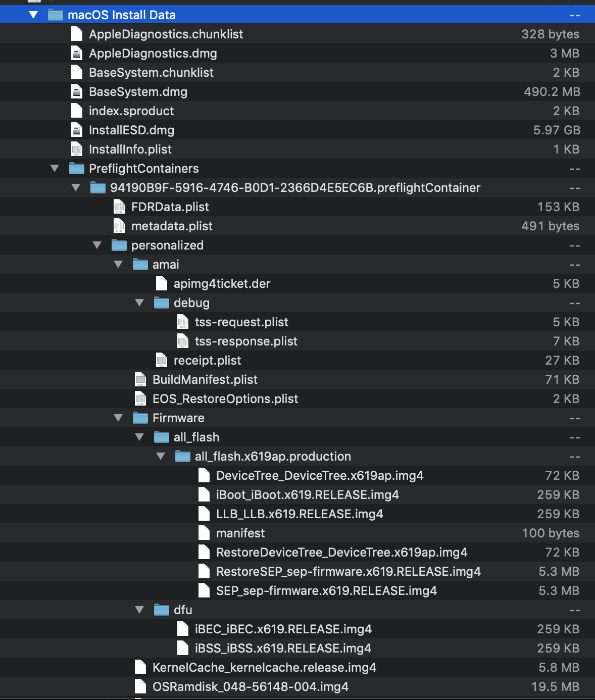595x700 pixels.
Task: Collapse the all_flash folder triangle
Action: pyautogui.click(x=139, y=437)
